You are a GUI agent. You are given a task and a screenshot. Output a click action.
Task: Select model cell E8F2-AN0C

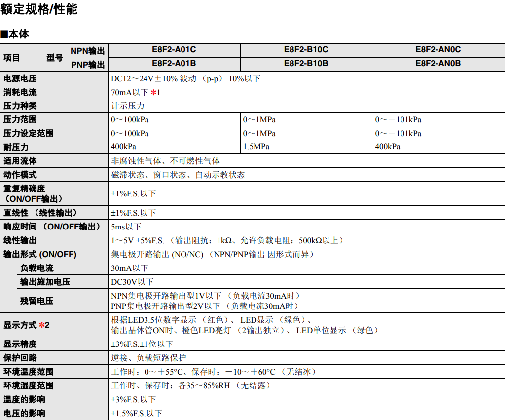438,50
